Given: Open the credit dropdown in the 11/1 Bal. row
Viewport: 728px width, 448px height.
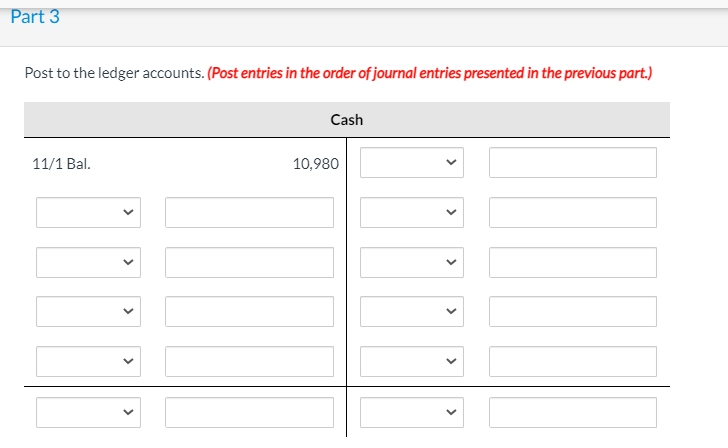Looking at the screenshot, I should [x=412, y=163].
